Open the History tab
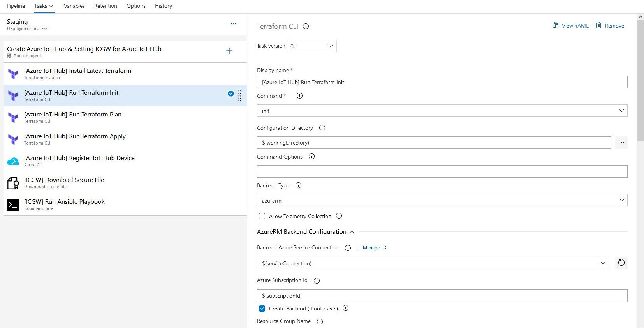 point(163,6)
